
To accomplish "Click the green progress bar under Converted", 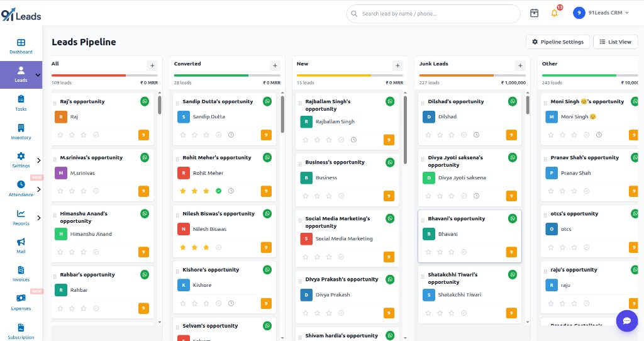I will pos(211,75).
